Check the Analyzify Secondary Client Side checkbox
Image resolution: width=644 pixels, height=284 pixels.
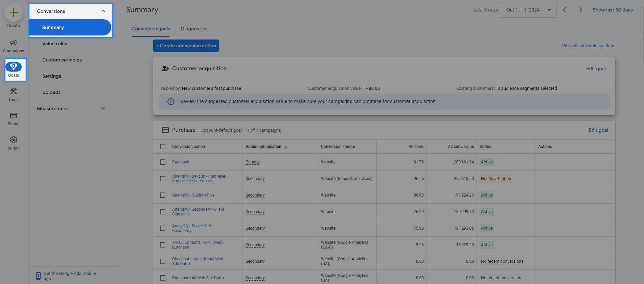pos(163,212)
